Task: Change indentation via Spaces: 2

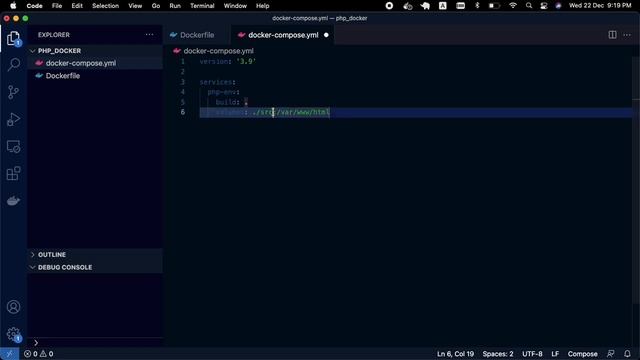Action: [x=498, y=354]
